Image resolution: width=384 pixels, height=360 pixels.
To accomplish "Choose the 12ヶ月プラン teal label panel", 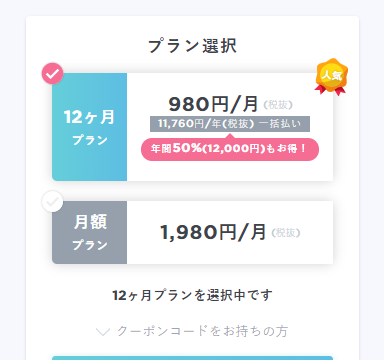I will tap(89, 127).
